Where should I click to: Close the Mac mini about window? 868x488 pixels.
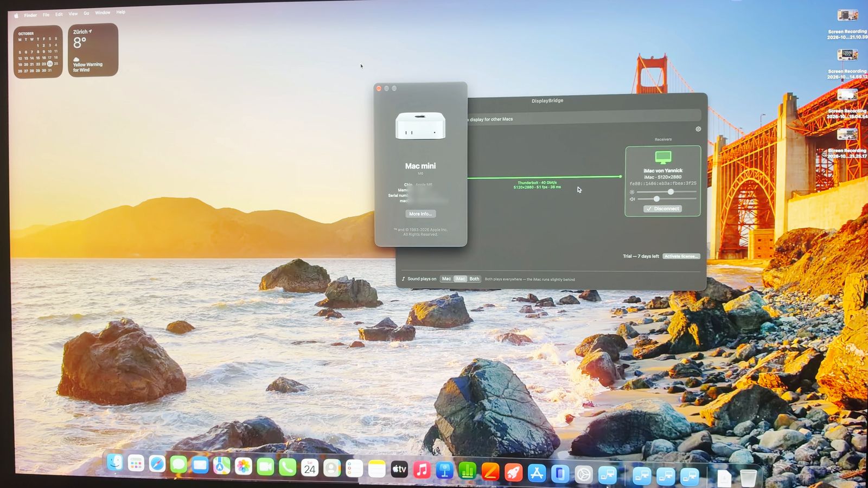tap(379, 88)
